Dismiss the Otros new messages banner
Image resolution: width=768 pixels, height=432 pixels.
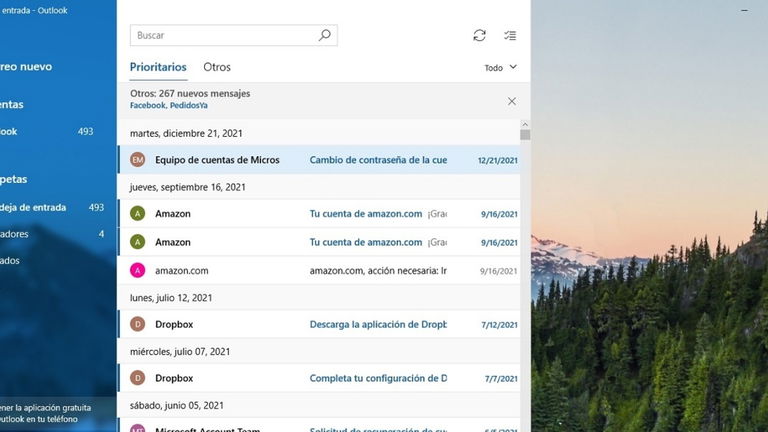click(512, 101)
